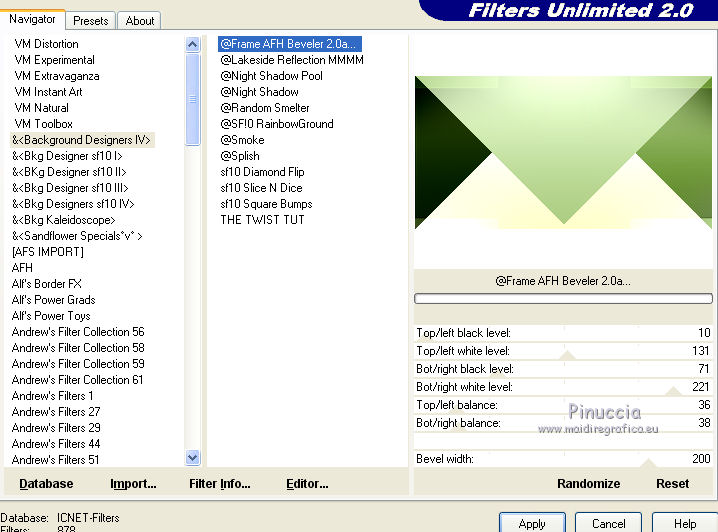
Task: Select &<Bkg Designer sf10 I> category
Action: (67, 156)
